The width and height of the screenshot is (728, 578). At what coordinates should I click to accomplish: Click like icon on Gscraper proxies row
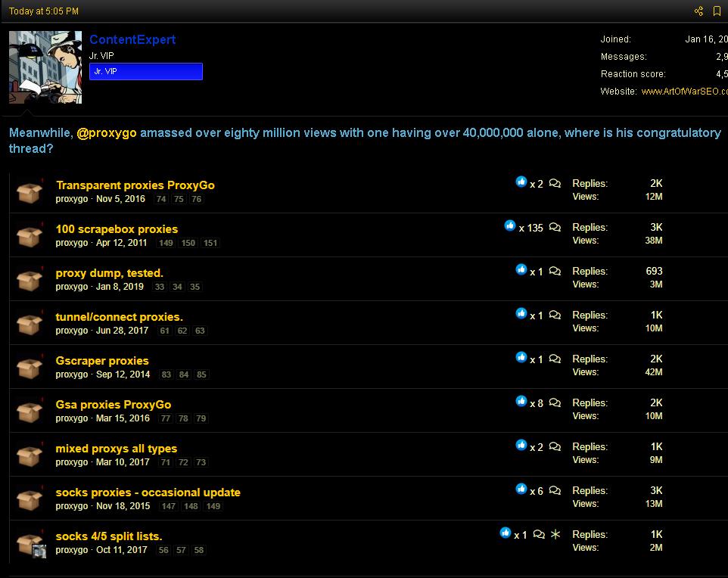point(521,358)
